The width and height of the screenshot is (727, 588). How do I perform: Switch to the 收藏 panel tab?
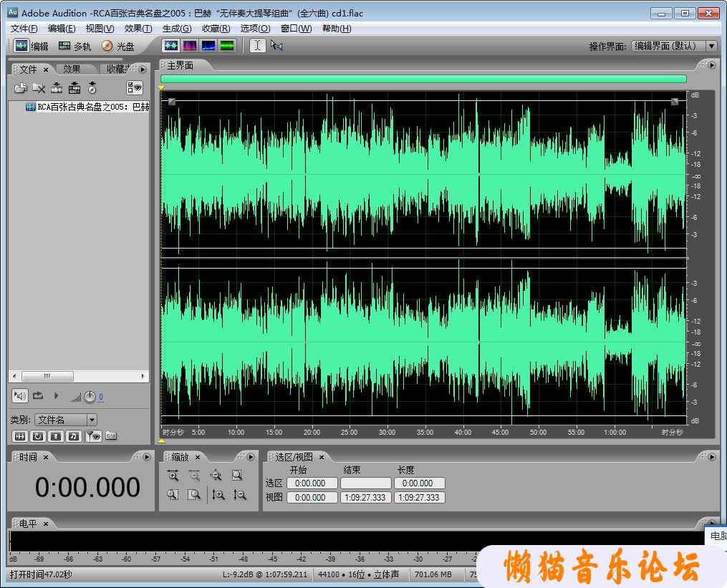point(117,69)
